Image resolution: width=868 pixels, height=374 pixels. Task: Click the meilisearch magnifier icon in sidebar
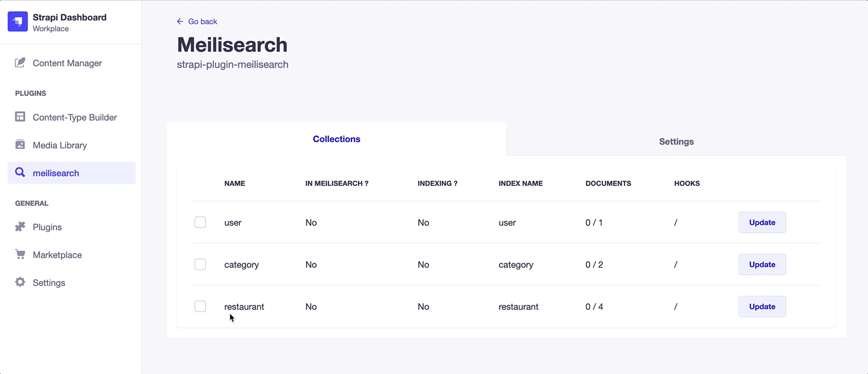(20, 173)
